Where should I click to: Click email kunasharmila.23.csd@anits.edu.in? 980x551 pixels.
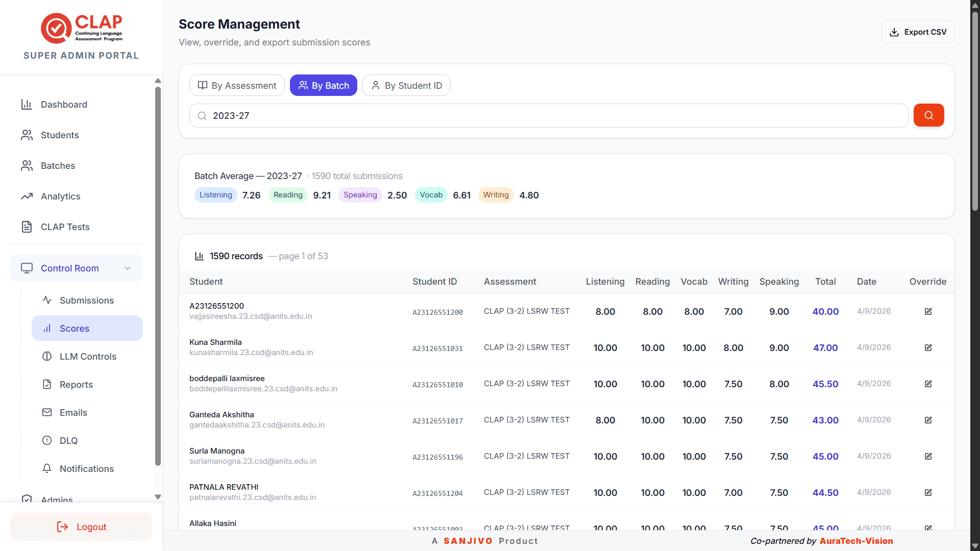pyautogui.click(x=251, y=353)
